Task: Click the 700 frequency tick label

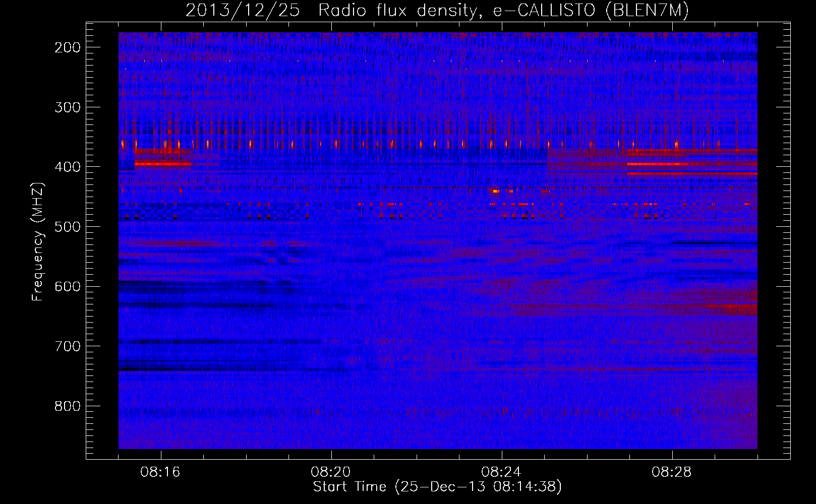Action: [x=67, y=346]
